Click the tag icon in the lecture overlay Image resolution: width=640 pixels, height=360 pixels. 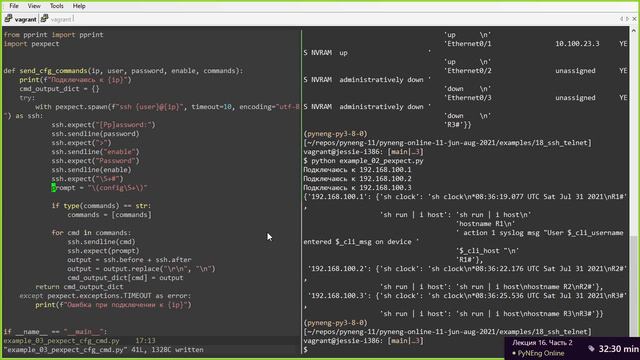click(591, 349)
